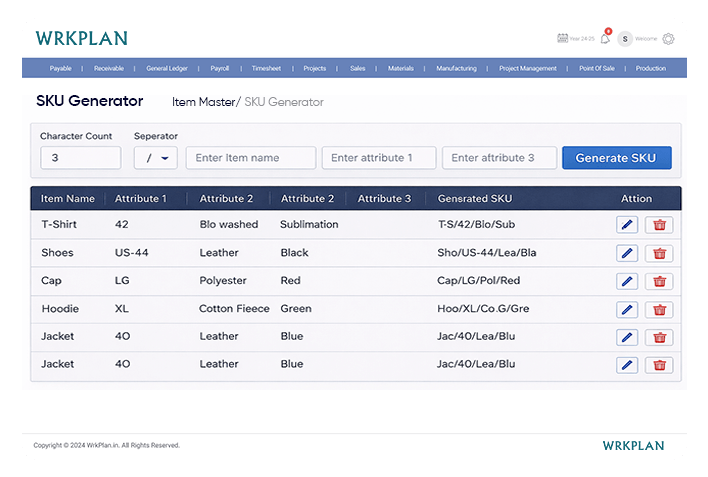Click the Character Count input field
Image resolution: width=708 pixels, height=477 pixels.
[x=80, y=158]
